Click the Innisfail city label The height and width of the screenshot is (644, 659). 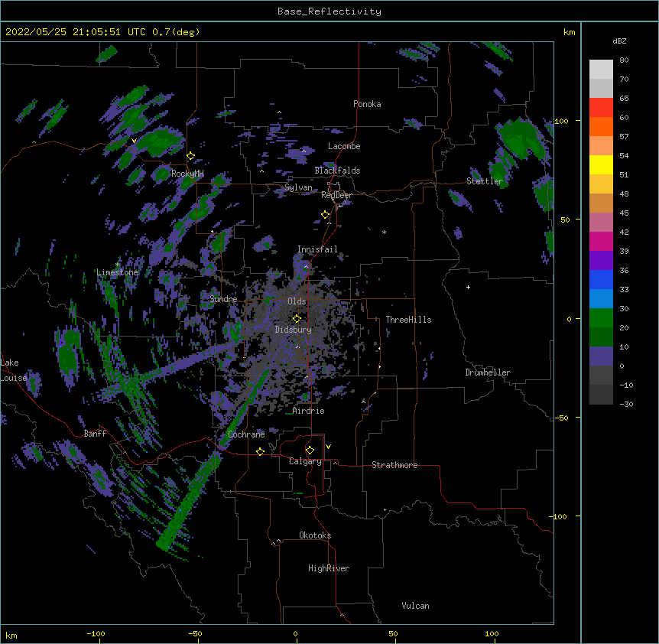point(317,249)
